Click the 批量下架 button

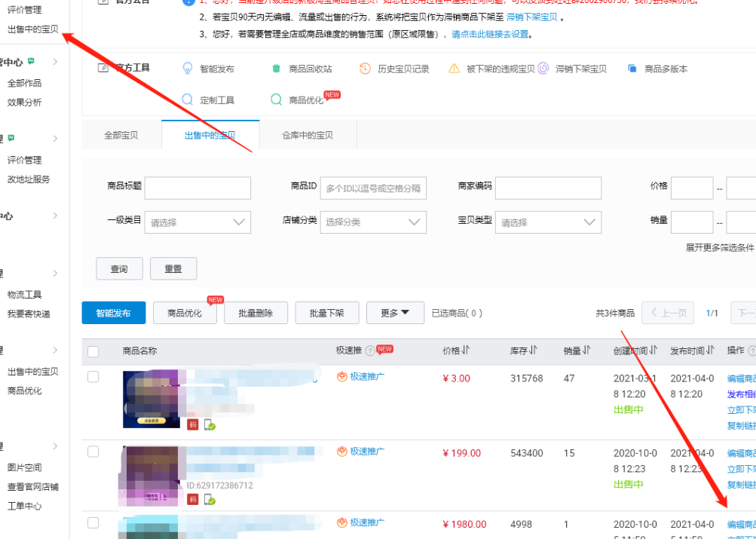click(327, 313)
